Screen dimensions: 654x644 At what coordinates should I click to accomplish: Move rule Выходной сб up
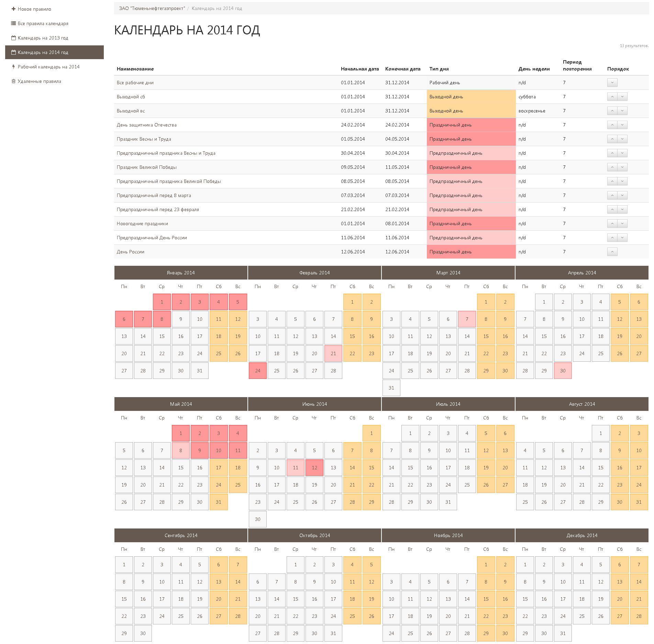coord(612,97)
